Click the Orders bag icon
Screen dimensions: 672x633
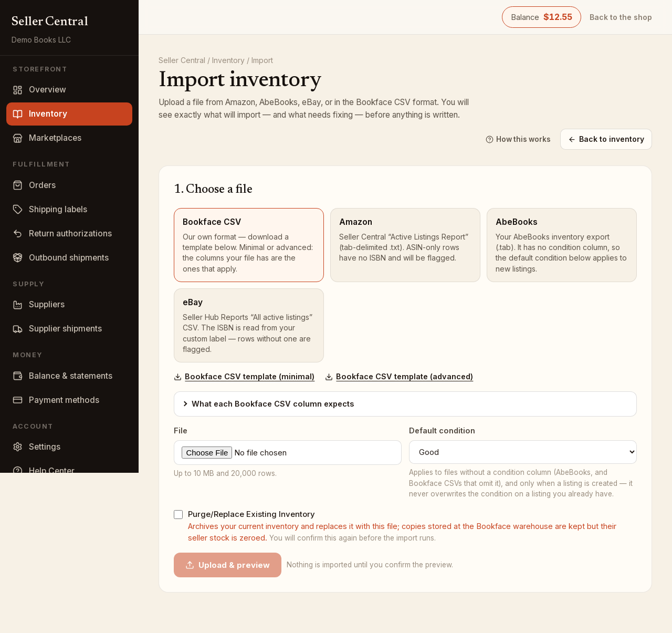(x=18, y=185)
